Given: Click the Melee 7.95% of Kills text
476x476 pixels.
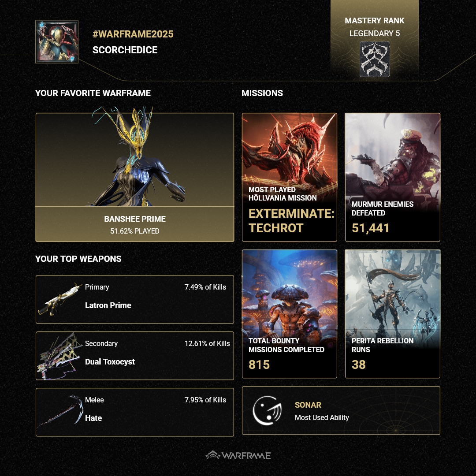Looking at the screenshot, I should click(205, 400).
